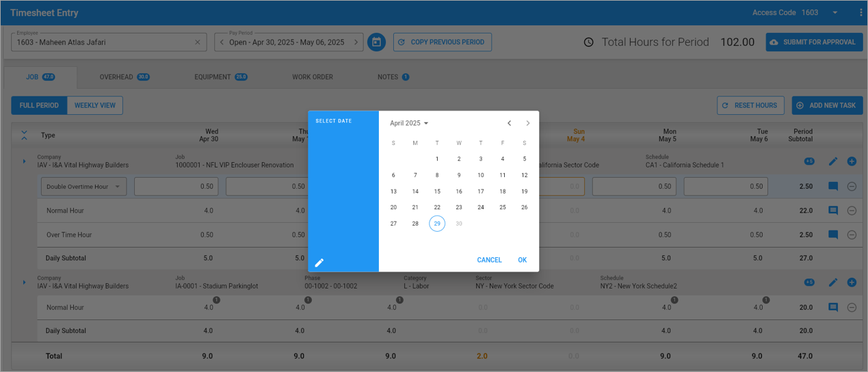Viewport: 868px width, 372px height.
Task: Open the Access Code 1603 dropdown
Action: click(835, 12)
